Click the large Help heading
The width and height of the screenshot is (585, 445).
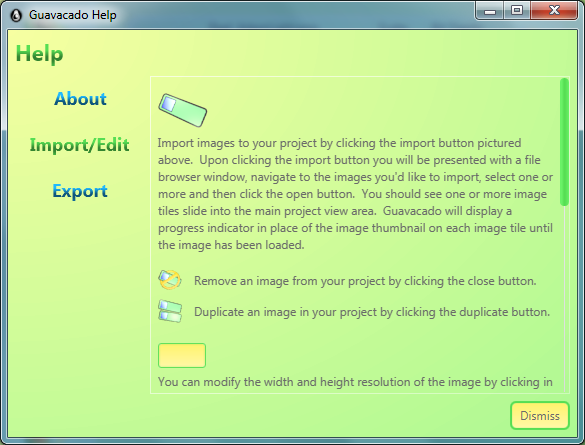coord(40,54)
